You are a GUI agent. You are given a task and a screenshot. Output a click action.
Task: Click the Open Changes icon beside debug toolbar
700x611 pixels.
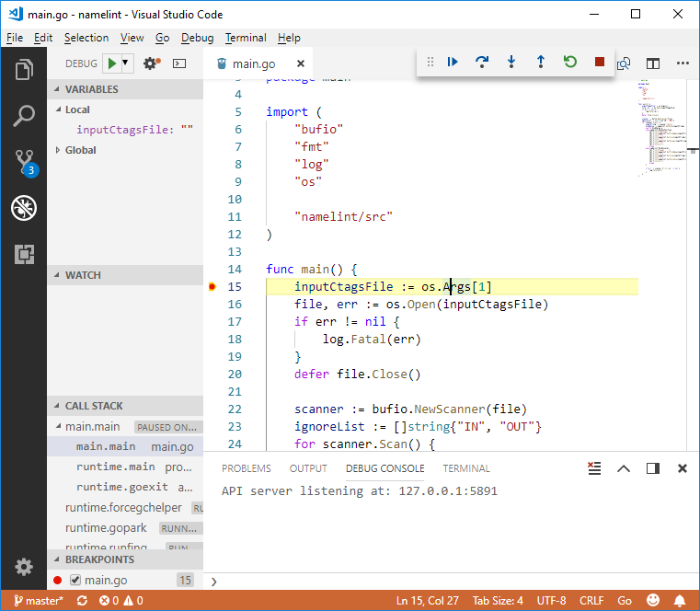point(624,63)
